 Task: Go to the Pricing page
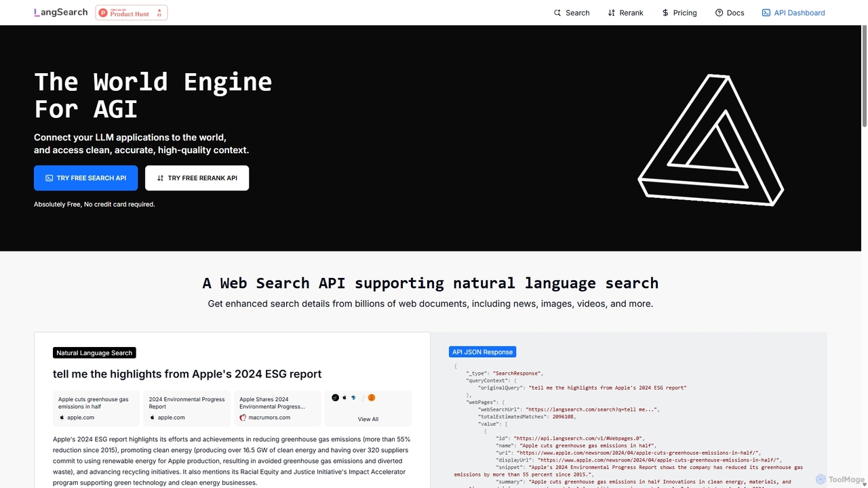pos(679,13)
